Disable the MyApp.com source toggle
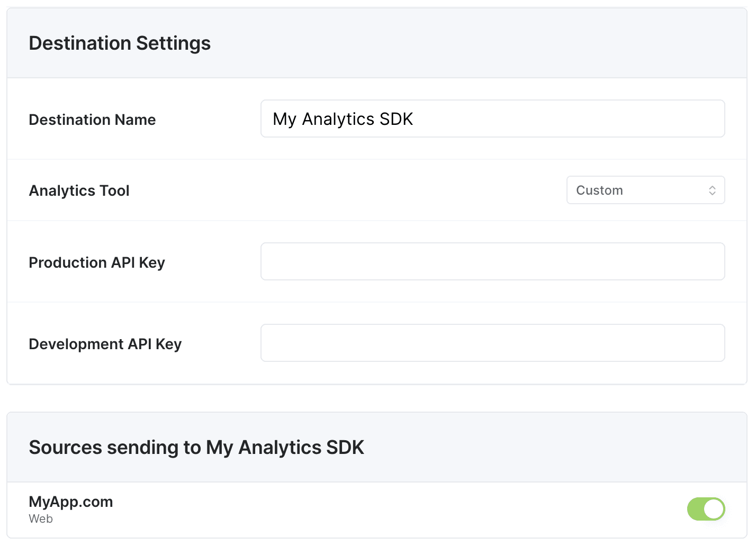 click(706, 508)
